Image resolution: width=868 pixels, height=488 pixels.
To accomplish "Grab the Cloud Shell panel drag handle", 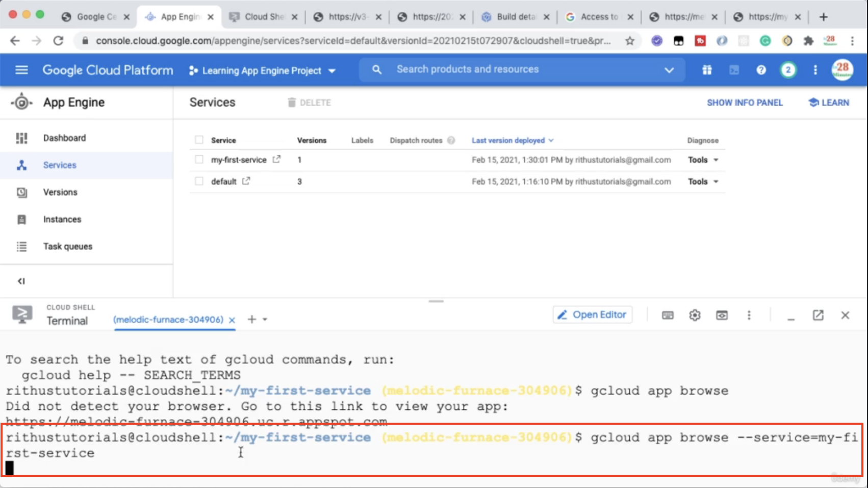I will tap(436, 301).
